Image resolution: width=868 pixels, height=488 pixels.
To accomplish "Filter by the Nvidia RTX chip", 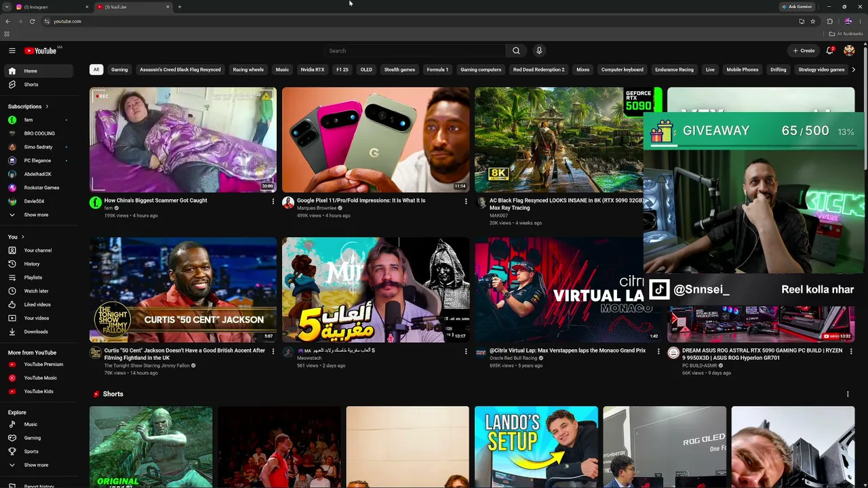I will tap(313, 69).
